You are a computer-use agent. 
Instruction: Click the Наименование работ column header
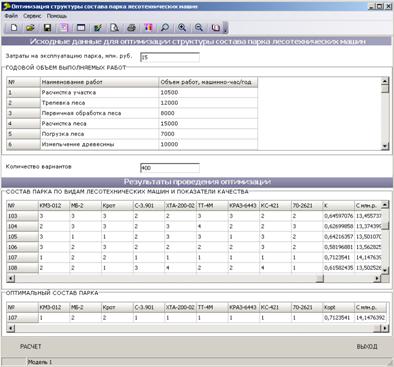[99, 82]
